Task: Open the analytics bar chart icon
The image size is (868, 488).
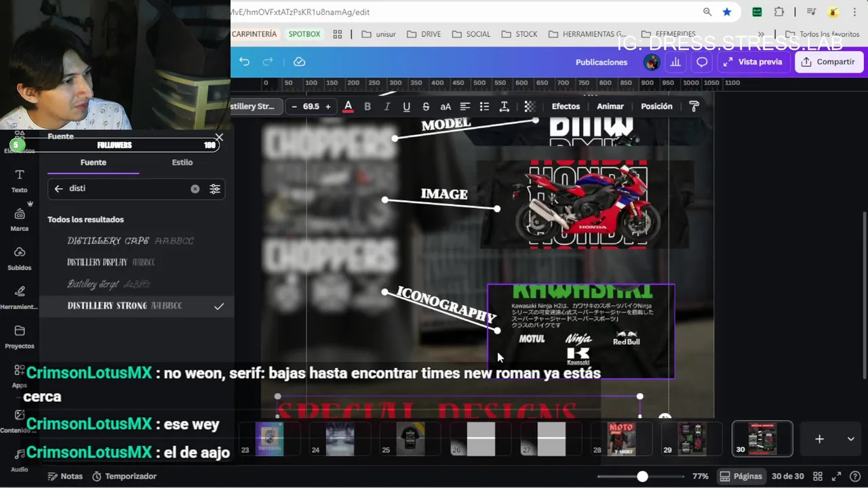Action: [x=675, y=62]
